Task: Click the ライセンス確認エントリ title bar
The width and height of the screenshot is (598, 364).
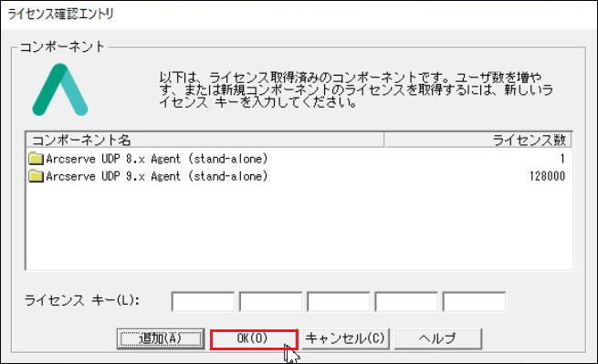Action: [x=299, y=15]
